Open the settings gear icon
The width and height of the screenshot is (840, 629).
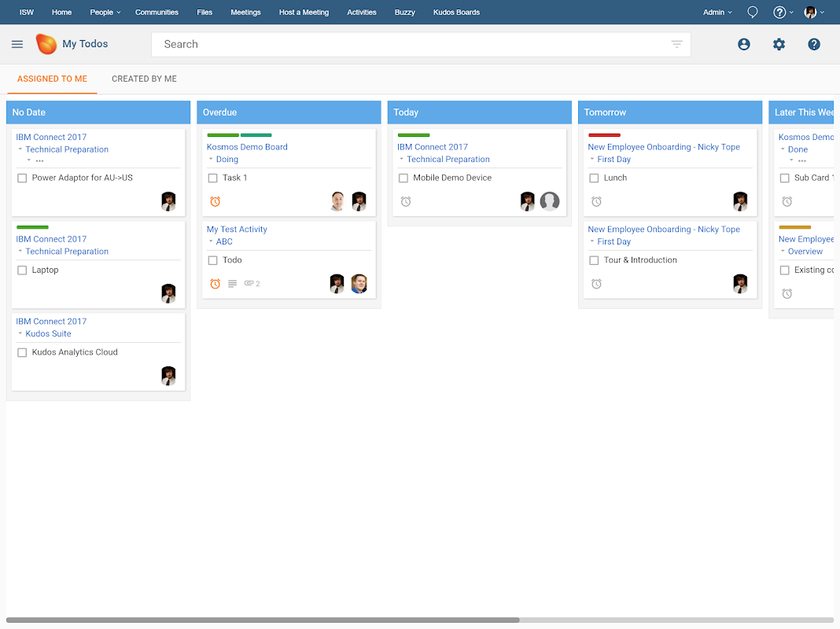(779, 45)
